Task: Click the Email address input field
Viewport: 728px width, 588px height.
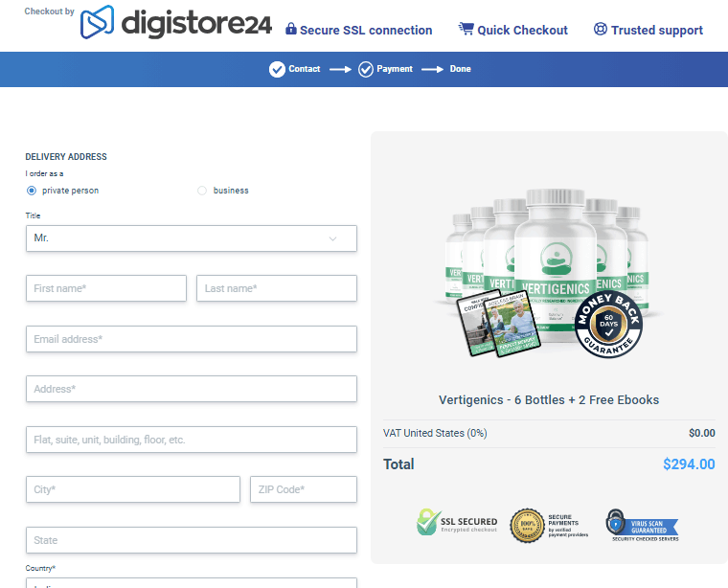Action: (x=191, y=339)
